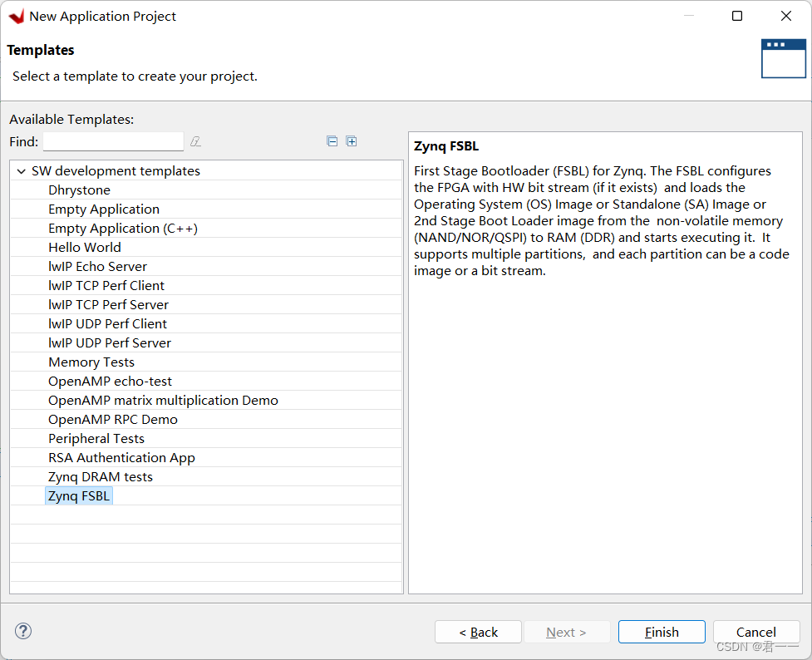Screen dimensions: 812x660
Task: Click the clear Find field icon
Action: (195, 141)
